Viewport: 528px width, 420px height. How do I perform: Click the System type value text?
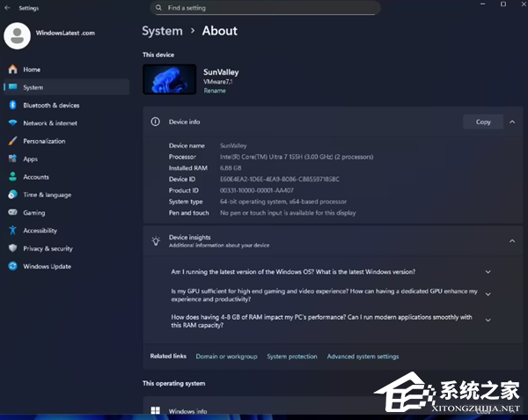click(283, 202)
